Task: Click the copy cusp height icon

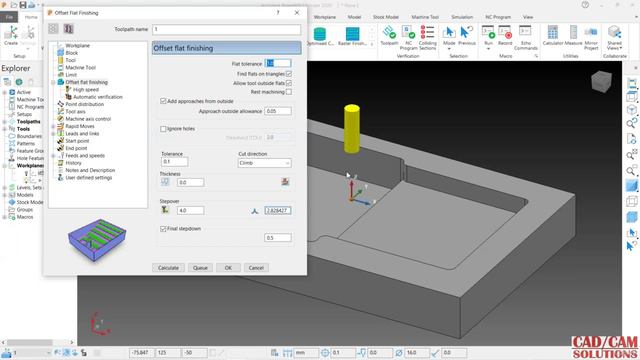Action: coord(255,211)
